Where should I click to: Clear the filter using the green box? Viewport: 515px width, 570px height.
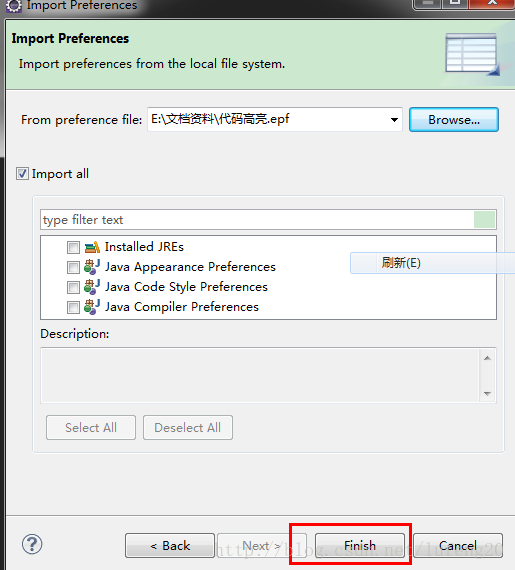coord(484,220)
